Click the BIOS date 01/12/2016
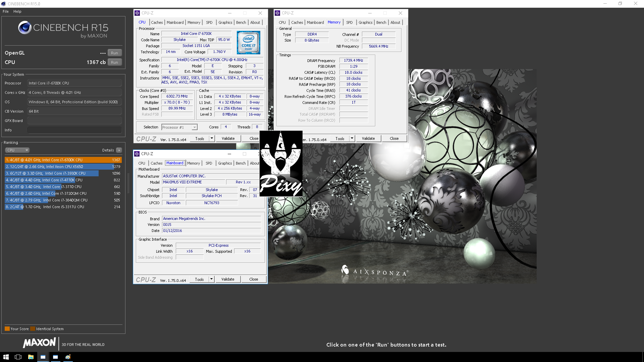 (x=212, y=231)
